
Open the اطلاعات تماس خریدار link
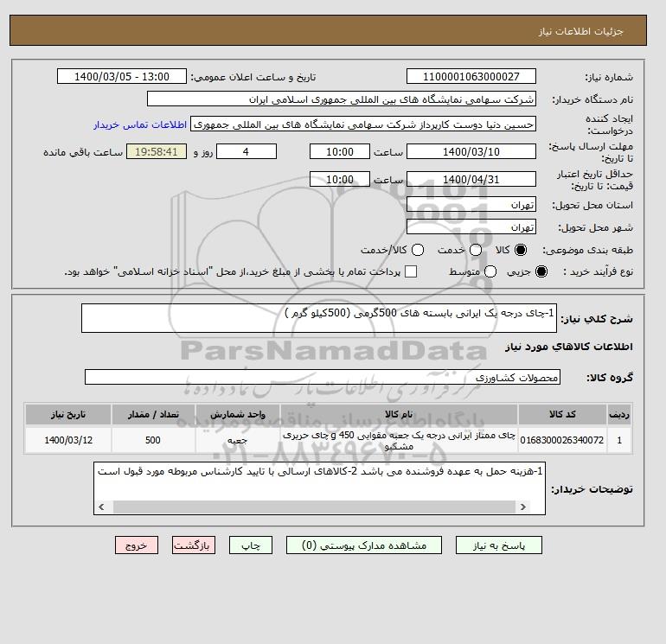coord(140,124)
